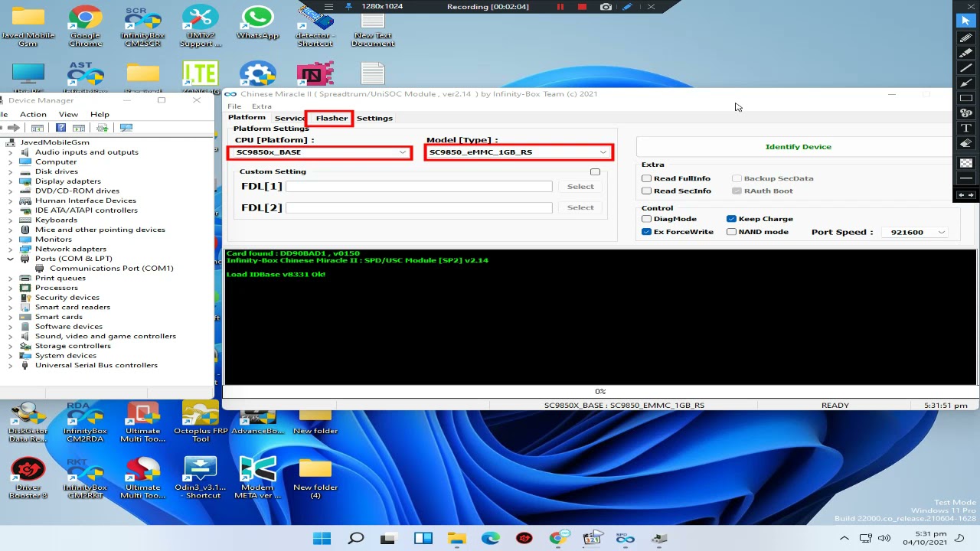Uncheck Keep Charge option
The image size is (980, 551).
click(x=731, y=219)
